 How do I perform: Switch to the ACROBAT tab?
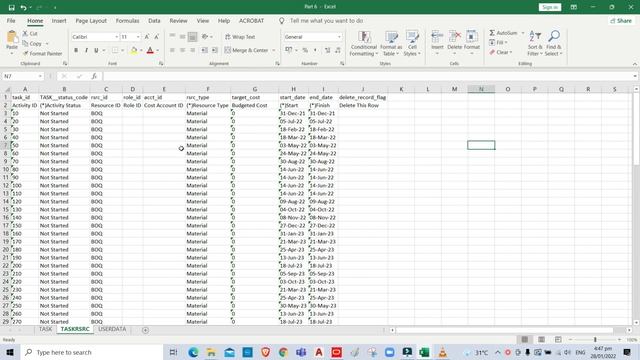click(251, 20)
